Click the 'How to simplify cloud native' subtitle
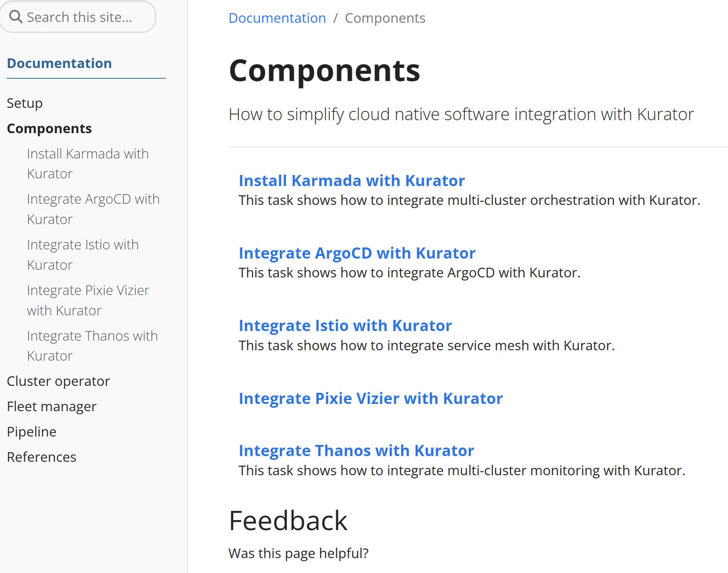The width and height of the screenshot is (728, 573). pos(461,114)
